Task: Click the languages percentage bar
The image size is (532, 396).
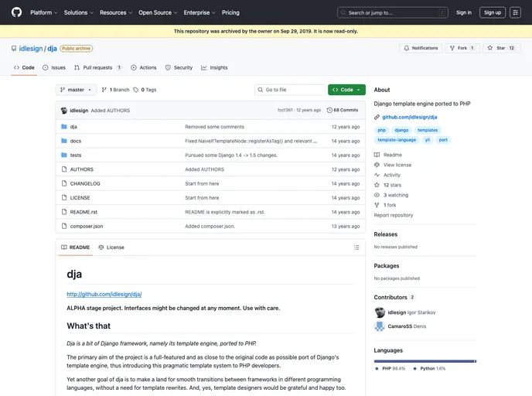Action: click(x=447, y=361)
